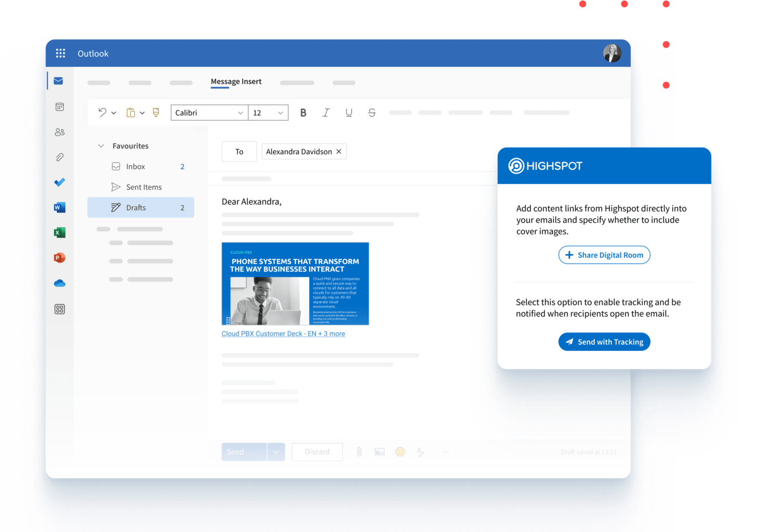Image resolution: width=757 pixels, height=532 pixels.
Task: Toggle Italic formatting
Action: click(x=326, y=113)
